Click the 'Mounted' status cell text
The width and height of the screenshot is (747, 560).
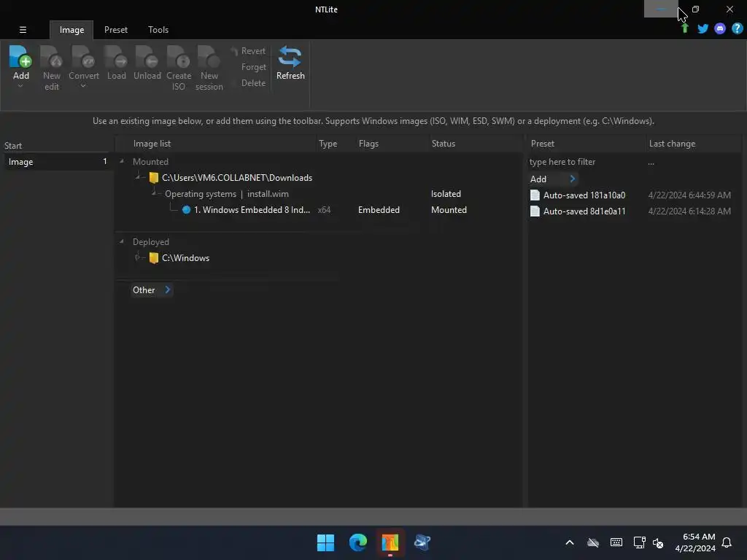tap(449, 210)
